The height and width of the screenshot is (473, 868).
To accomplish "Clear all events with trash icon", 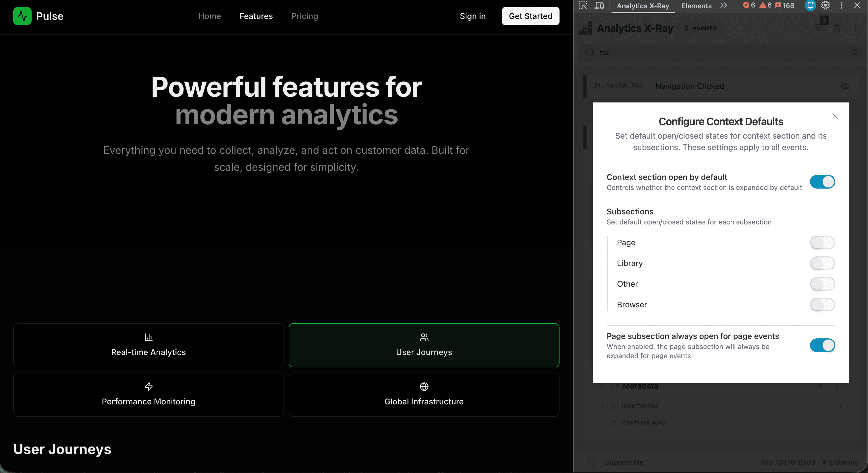I will (x=837, y=28).
